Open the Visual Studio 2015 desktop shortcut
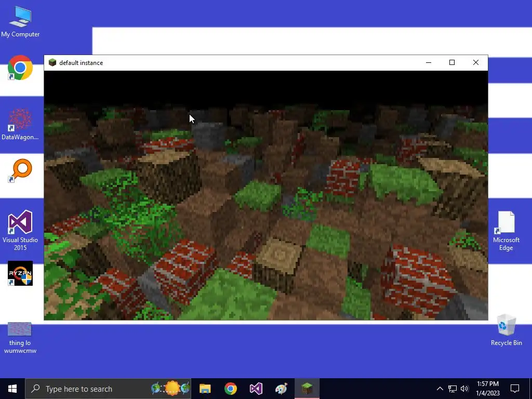This screenshot has height=399, width=532. tap(20, 230)
